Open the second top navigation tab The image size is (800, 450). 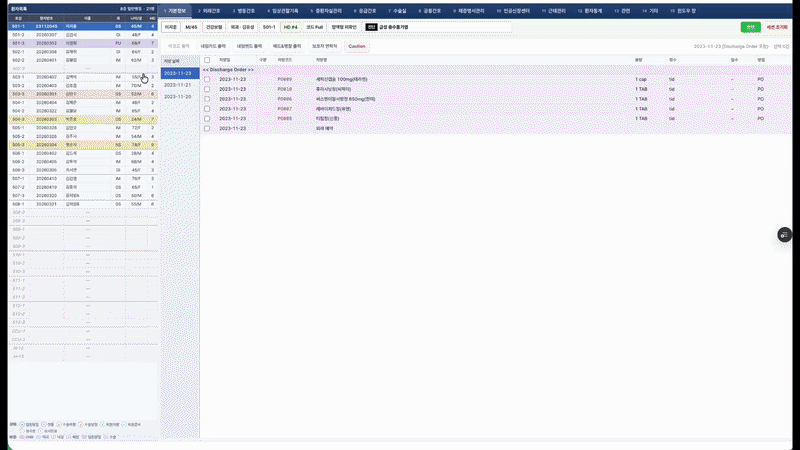[209, 11]
